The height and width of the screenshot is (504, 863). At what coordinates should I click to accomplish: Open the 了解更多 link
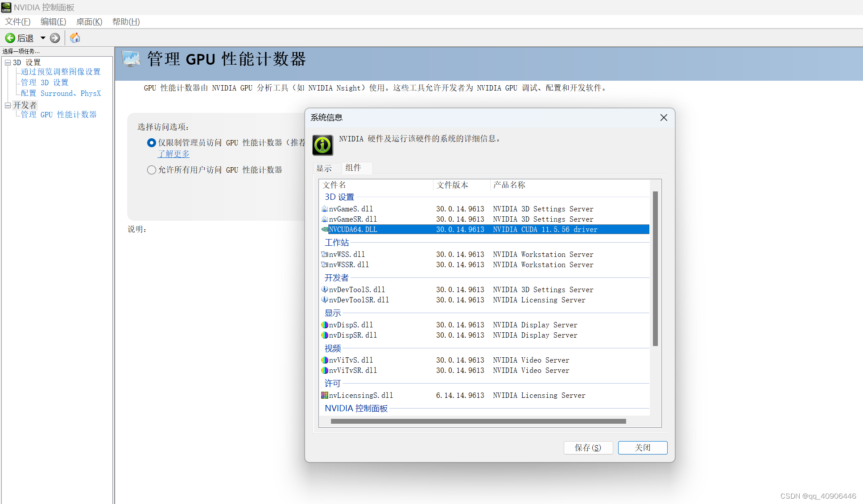pyautogui.click(x=173, y=154)
